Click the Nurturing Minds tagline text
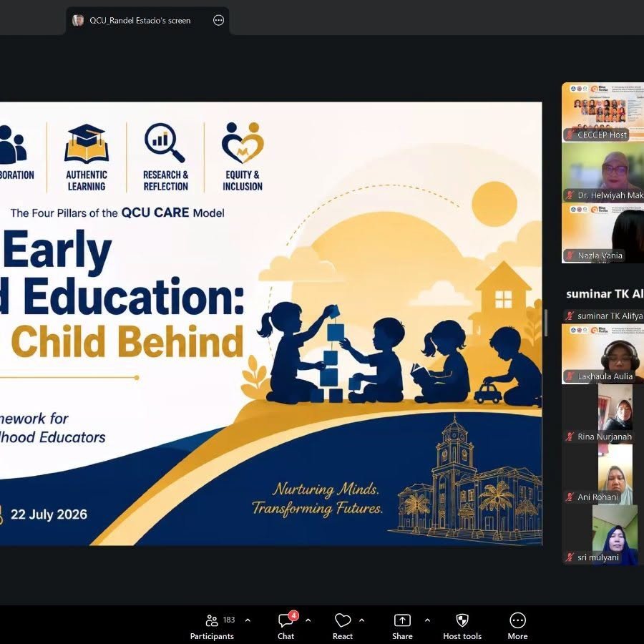This screenshot has width=644, height=644. pyautogui.click(x=318, y=499)
